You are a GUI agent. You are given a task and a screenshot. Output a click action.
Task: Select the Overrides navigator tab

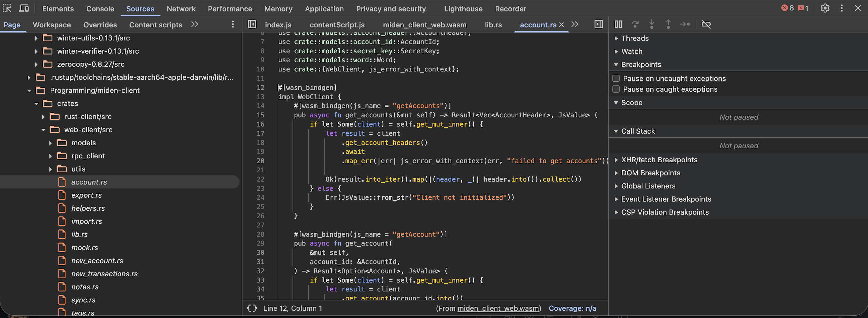pyautogui.click(x=100, y=25)
